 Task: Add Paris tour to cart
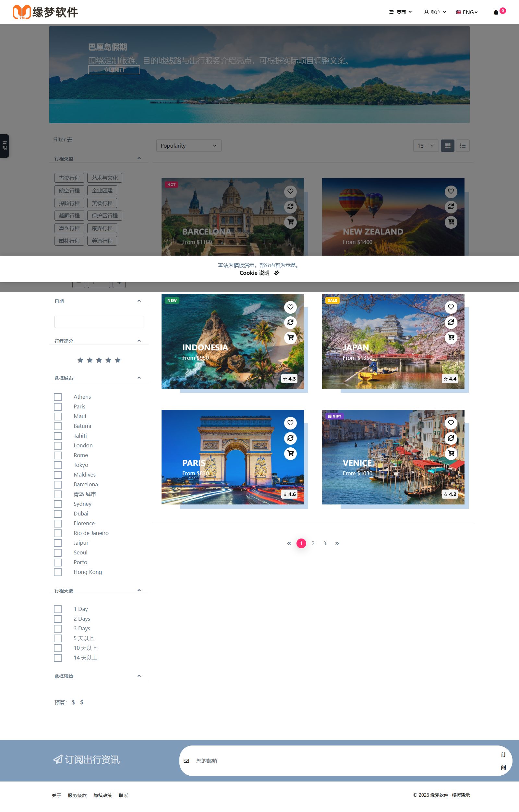tap(290, 453)
